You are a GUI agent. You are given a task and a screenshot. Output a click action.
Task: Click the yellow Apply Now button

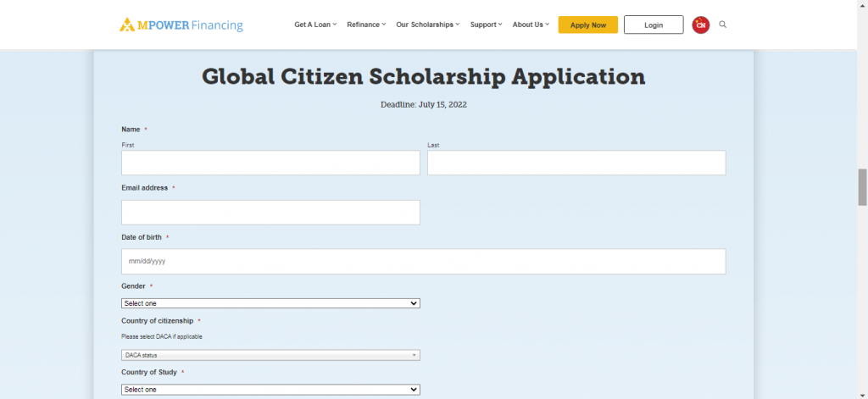click(588, 25)
